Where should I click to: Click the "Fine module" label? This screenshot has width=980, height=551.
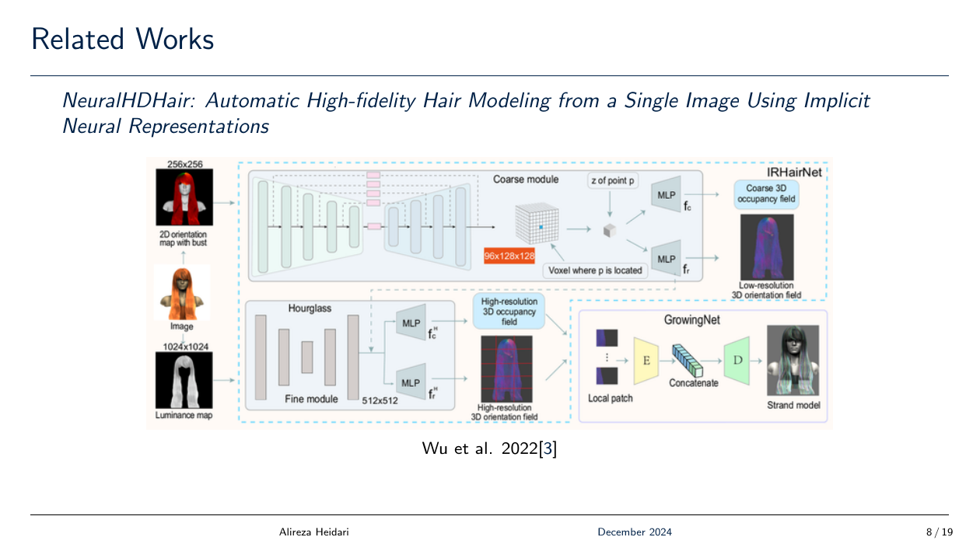[311, 399]
